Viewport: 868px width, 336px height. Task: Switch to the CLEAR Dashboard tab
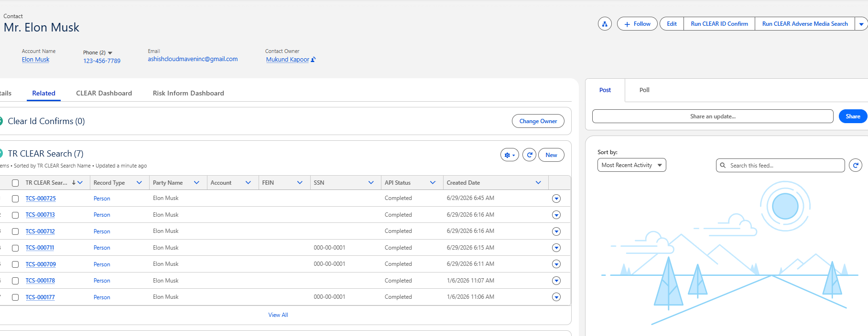[104, 93]
